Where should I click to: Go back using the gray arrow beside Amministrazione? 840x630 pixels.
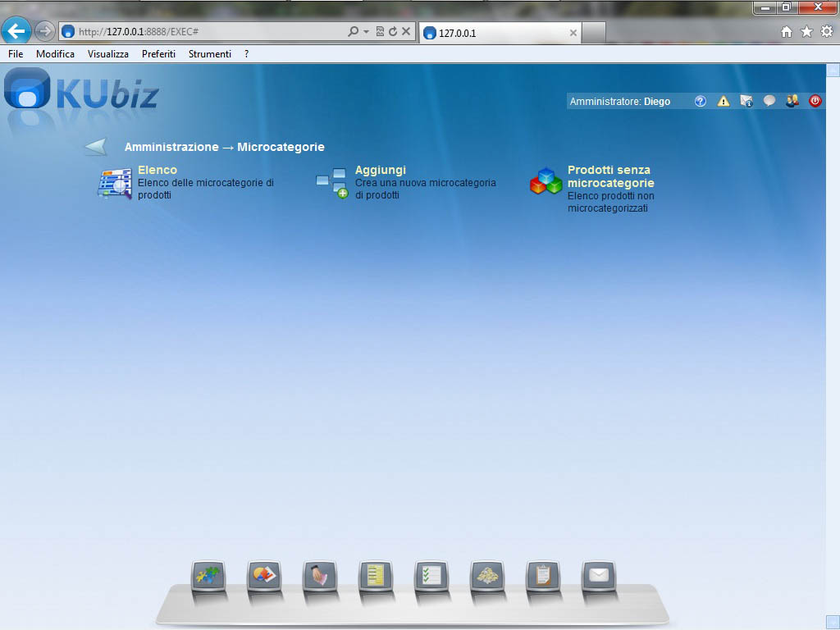click(96, 147)
